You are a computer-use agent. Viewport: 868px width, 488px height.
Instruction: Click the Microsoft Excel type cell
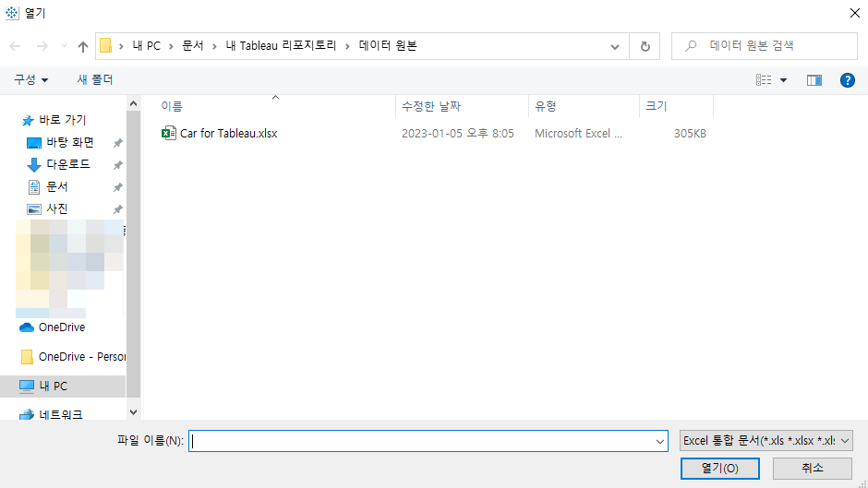tap(578, 134)
